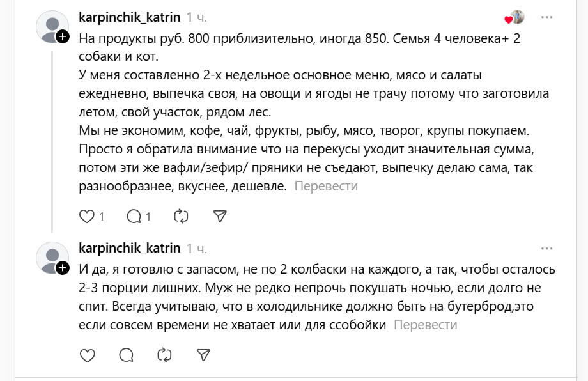Click the first comment's profile avatar
588x381 pixels.
(51, 27)
